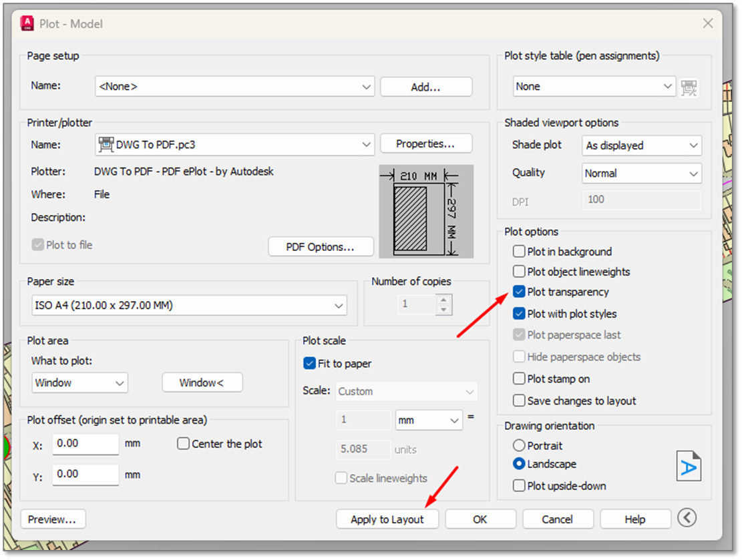The width and height of the screenshot is (742, 560).
Task: Open PDF Options
Action: (x=321, y=246)
